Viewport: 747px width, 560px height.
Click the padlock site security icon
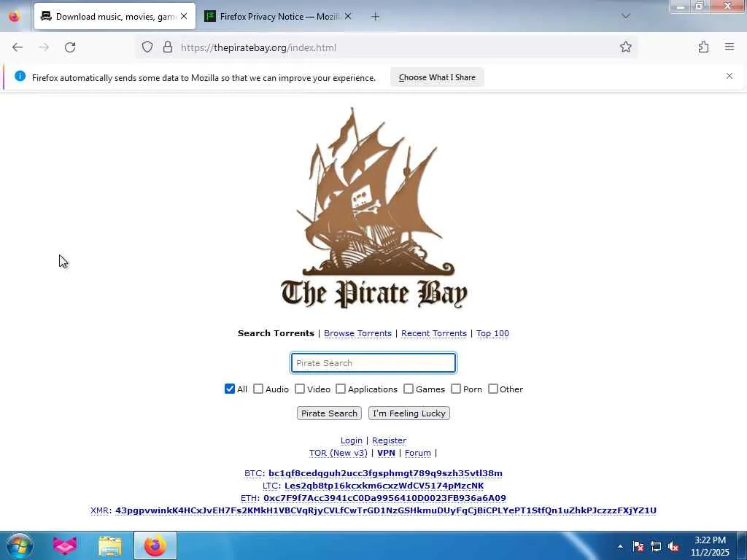click(168, 47)
